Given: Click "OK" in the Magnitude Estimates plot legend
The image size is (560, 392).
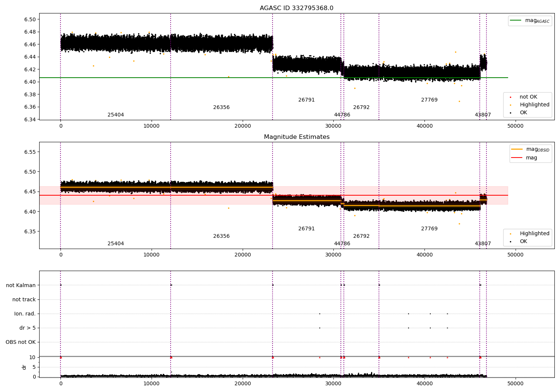Looking at the screenshot, I should (523, 241).
